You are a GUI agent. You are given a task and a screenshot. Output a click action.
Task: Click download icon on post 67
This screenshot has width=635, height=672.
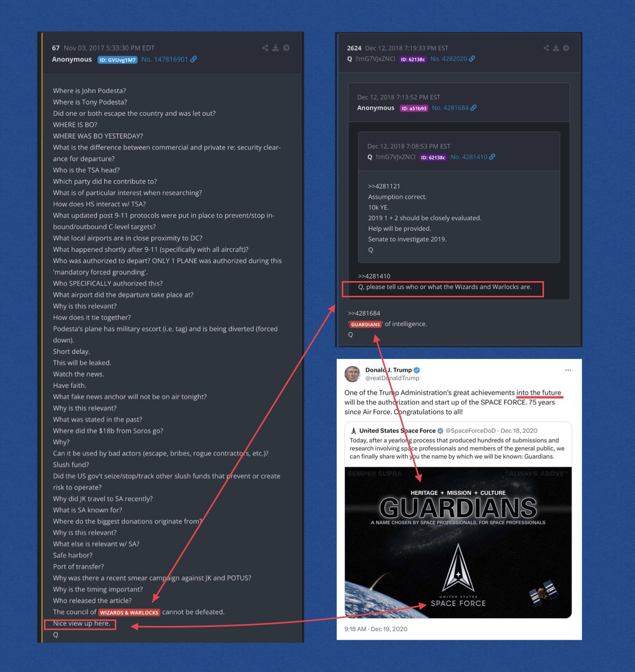[x=276, y=48]
